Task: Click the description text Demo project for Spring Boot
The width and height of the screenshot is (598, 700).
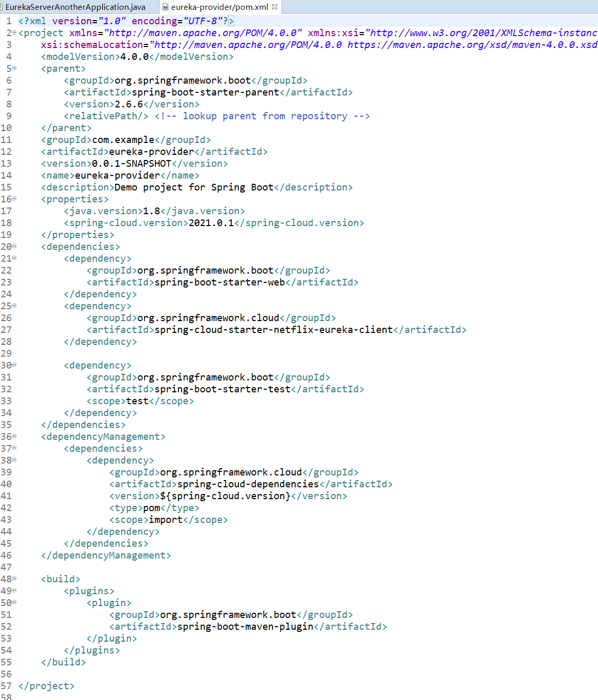Action: 194,187
